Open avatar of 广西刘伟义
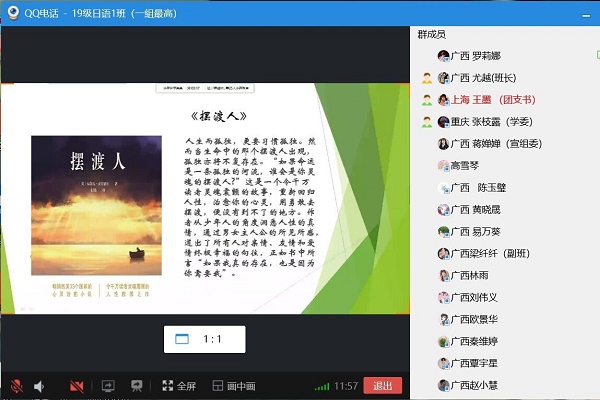600x400 pixels. tap(443, 297)
